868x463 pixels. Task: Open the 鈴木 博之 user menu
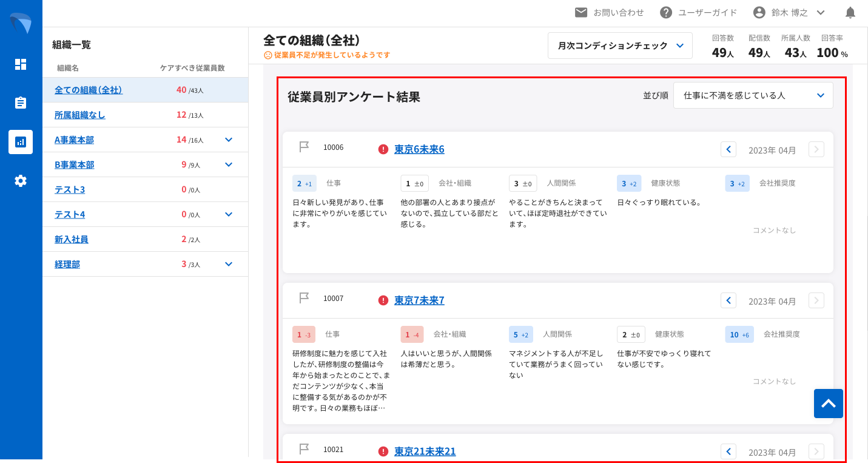(x=789, y=13)
